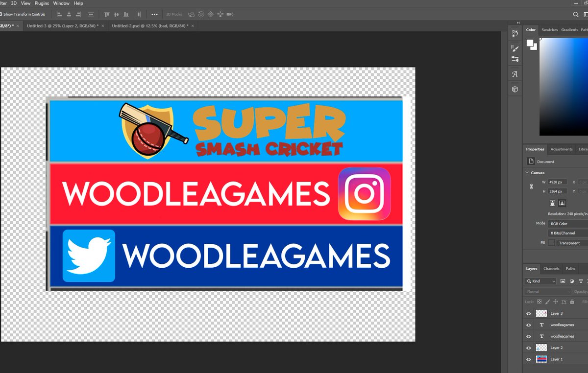Click the Align horizontal centers icon
Viewport: 588px width, 373px height.
[69, 14]
